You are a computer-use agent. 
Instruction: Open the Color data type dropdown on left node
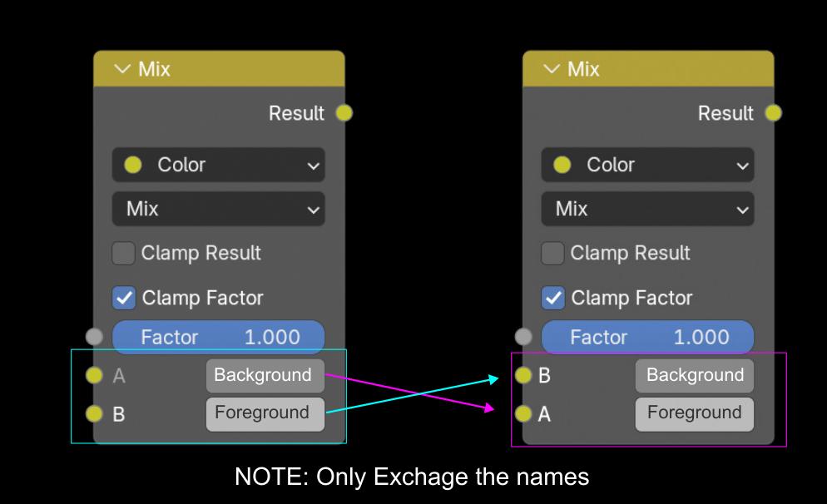[218, 165]
